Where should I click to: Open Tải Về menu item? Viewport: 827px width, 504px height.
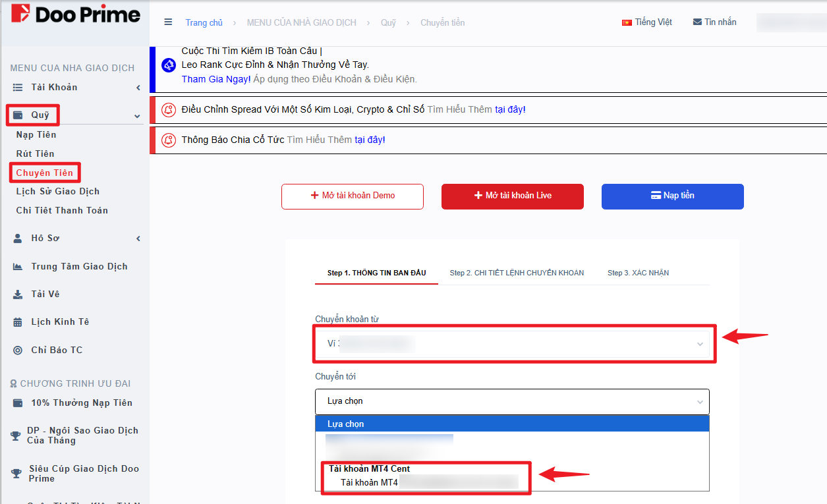[x=45, y=294]
